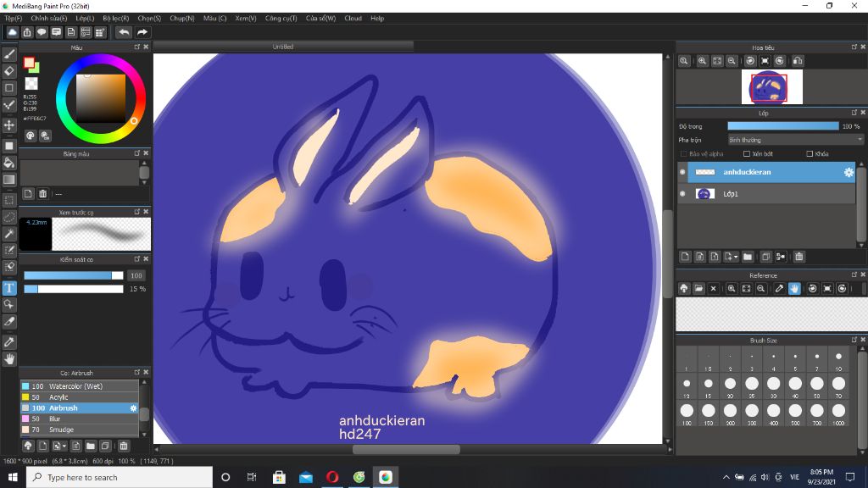Expand the add-layer dropdown arrow

tap(735, 257)
